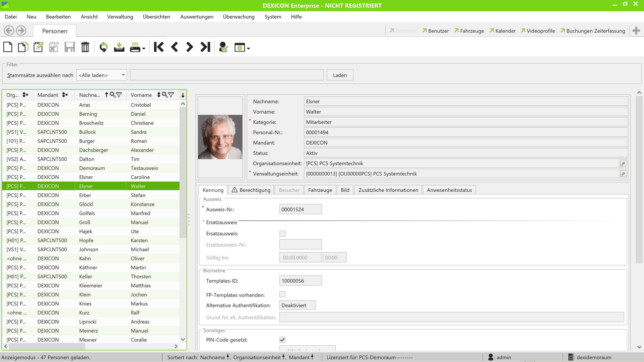The width and height of the screenshot is (644, 362).
Task: Click the green refresh reload icon
Action: click(104, 47)
